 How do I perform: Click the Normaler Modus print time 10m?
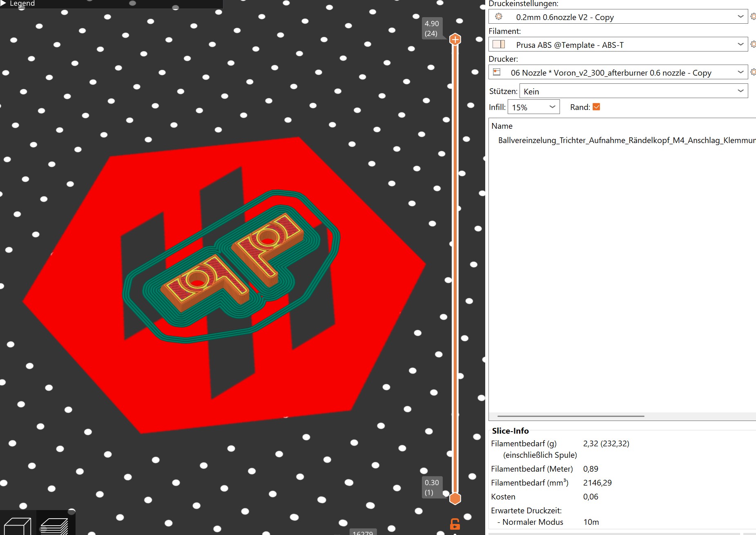click(591, 522)
